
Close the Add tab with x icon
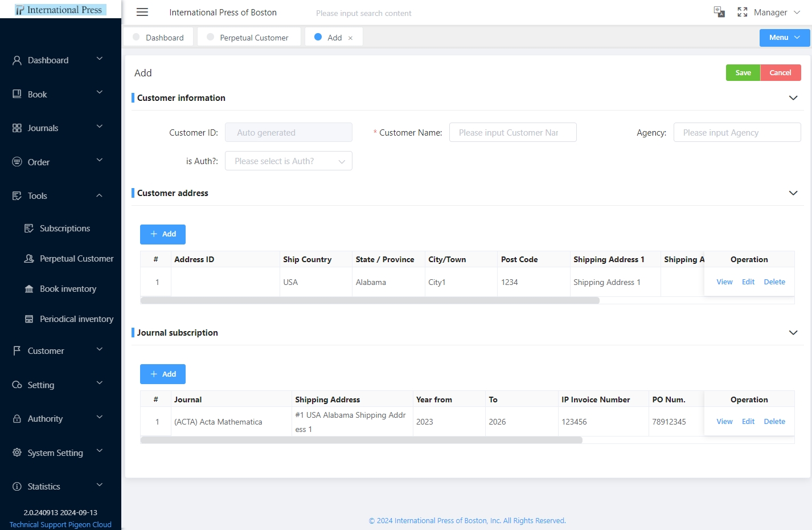[350, 38]
